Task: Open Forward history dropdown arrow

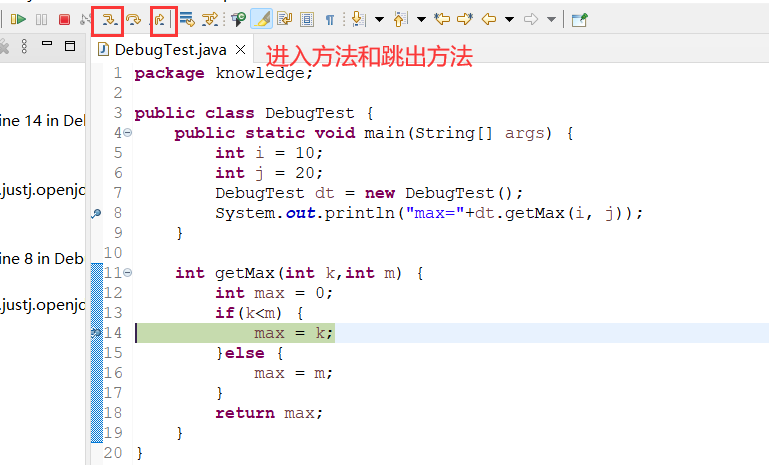Action: click(x=551, y=20)
